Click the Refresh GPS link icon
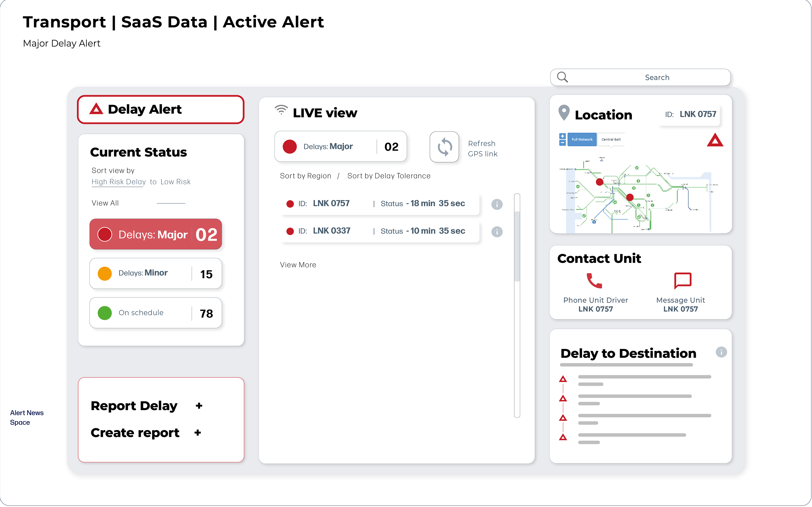Image resolution: width=812 pixels, height=507 pixels. [444, 147]
